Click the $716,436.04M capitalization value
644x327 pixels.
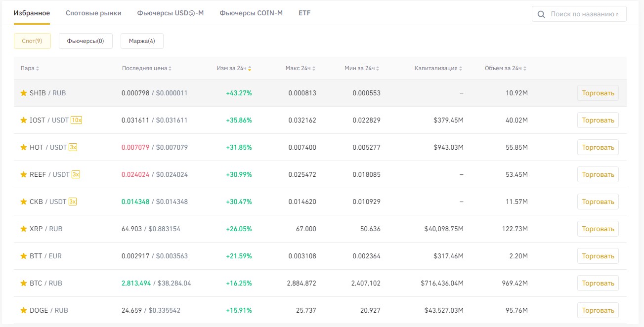442,283
